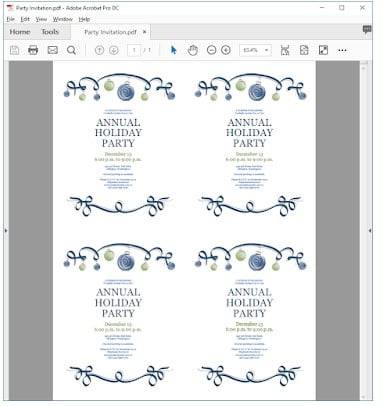Open the Edit menu
Image resolution: width=382 pixels, height=406 pixels.
(x=25, y=19)
